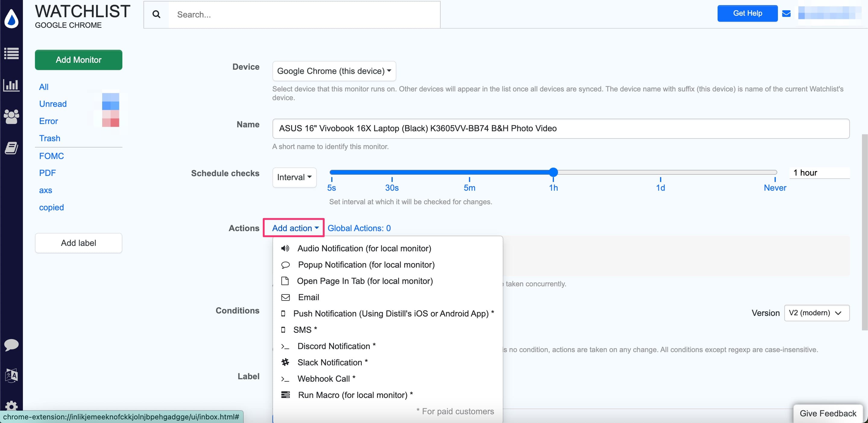Viewport: 868px width, 423px height.
Task: Open the team sharing people icon
Action: click(x=11, y=116)
